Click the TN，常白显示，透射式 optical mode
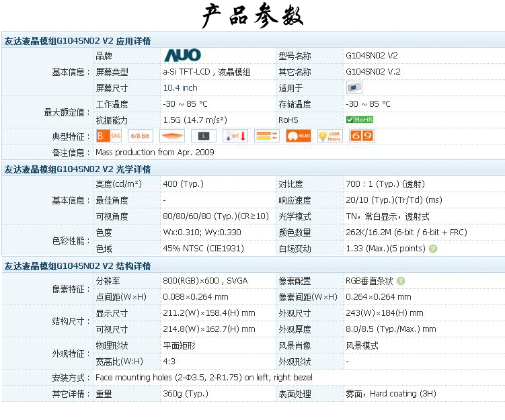The width and height of the screenshot is (505, 420). (387, 216)
